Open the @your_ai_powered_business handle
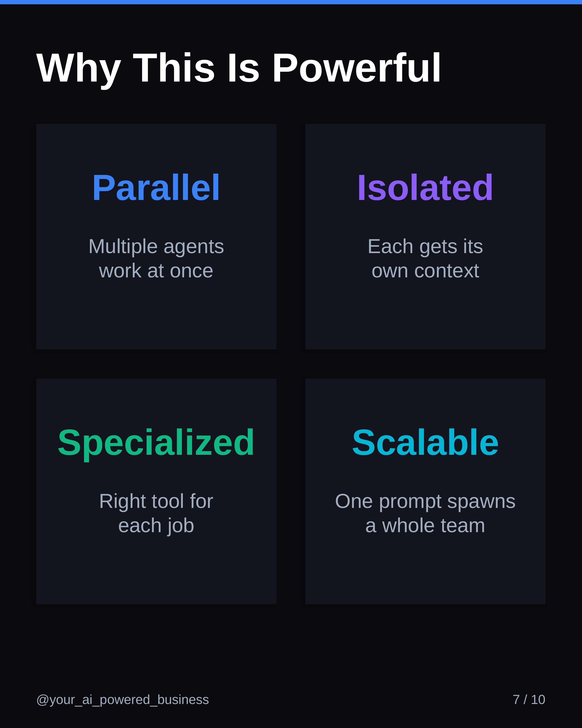This screenshot has width=582, height=728. 122,699
